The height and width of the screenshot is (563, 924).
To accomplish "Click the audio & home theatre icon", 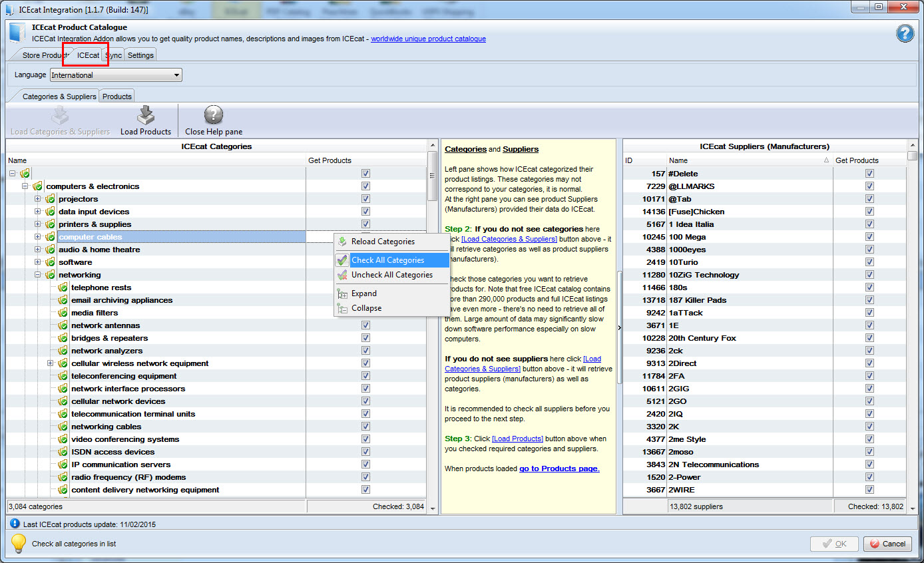I will click(50, 250).
